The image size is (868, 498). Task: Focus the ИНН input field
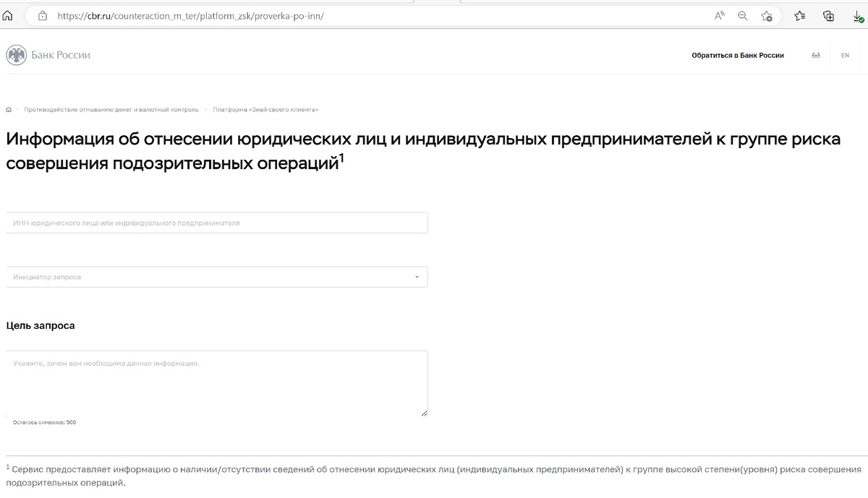click(x=217, y=223)
